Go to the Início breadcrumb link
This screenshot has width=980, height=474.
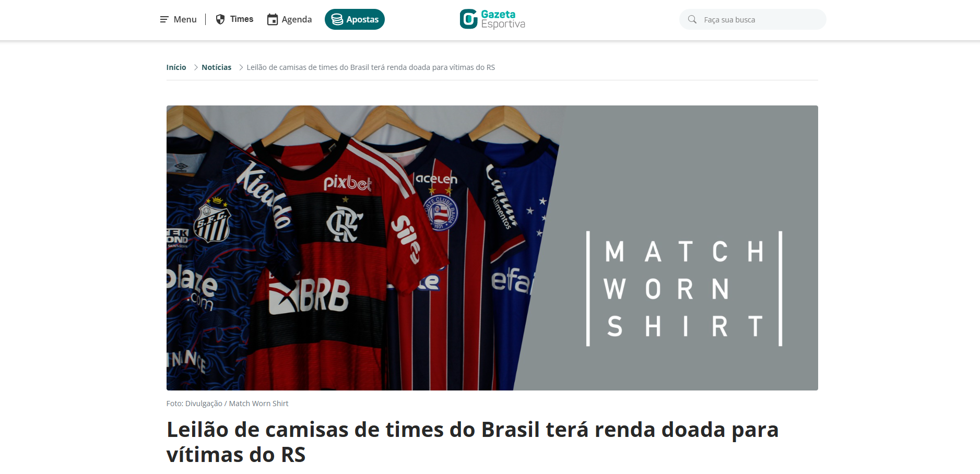tap(176, 67)
